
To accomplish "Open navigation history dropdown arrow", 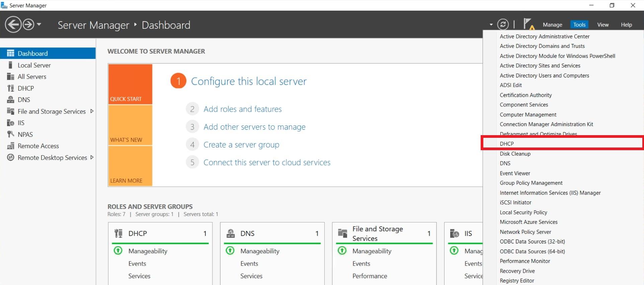I will pyautogui.click(x=39, y=24).
